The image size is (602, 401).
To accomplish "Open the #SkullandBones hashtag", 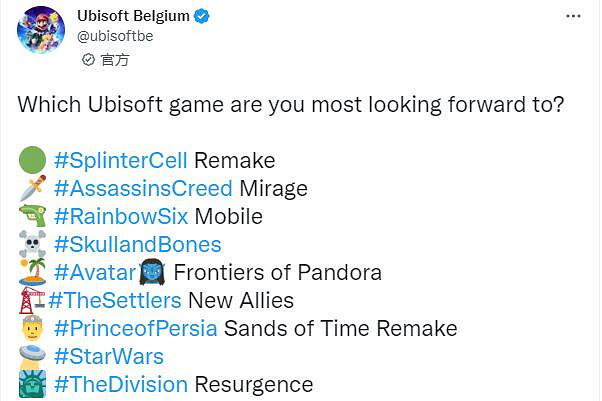I will coord(138,244).
